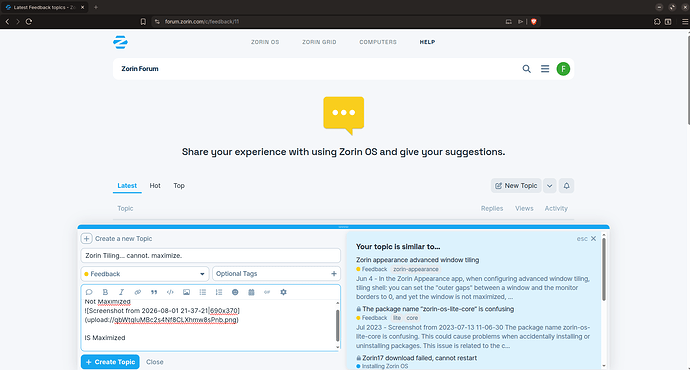This screenshot has width=690, height=370.
Task: Start a bulleted list in the composer
Action: (x=202, y=292)
